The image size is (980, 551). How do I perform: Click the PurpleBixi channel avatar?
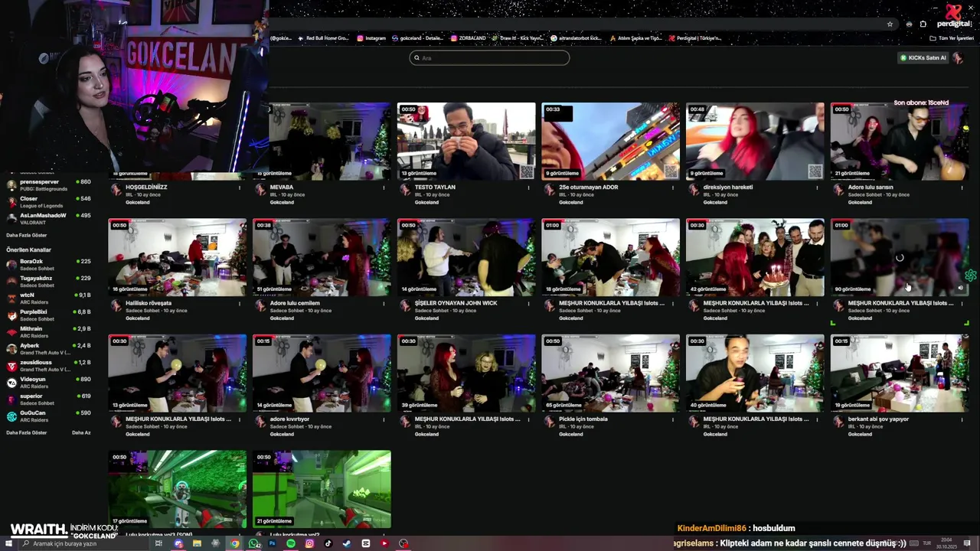tap(11, 315)
